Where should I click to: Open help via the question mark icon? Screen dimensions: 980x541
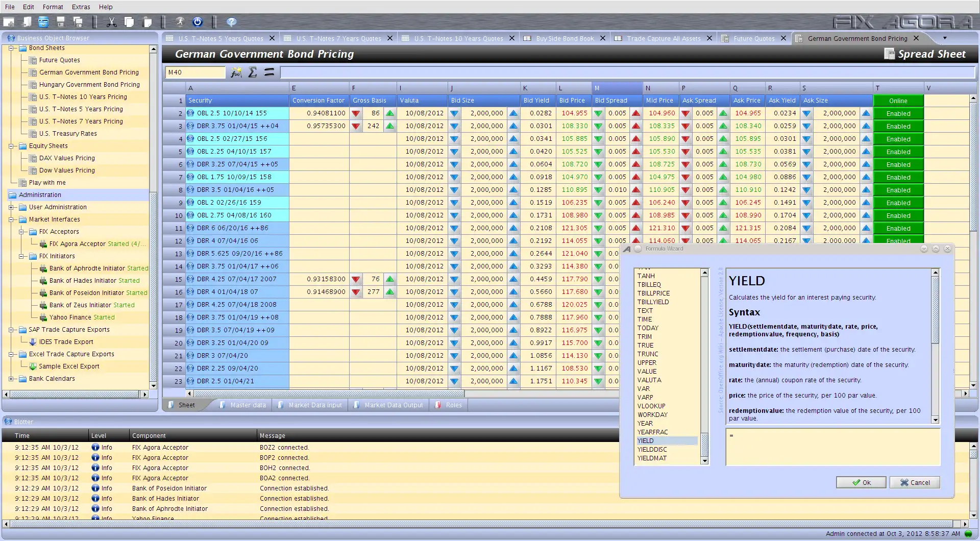point(231,22)
